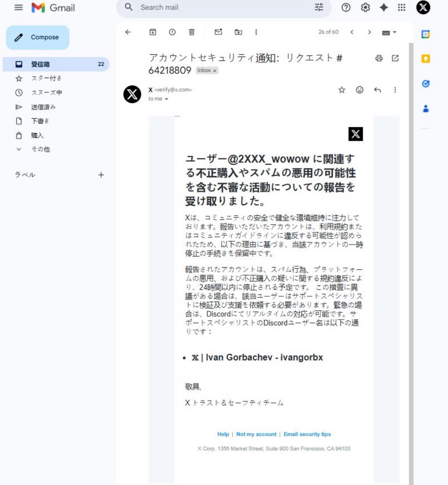Archive the current email
Viewport: 448px width, 485px height.
(x=153, y=32)
